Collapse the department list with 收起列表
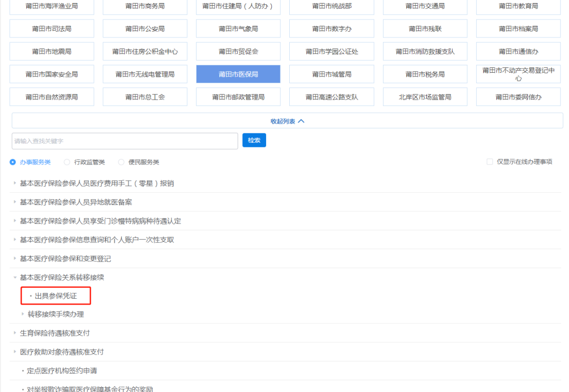 [x=287, y=121]
